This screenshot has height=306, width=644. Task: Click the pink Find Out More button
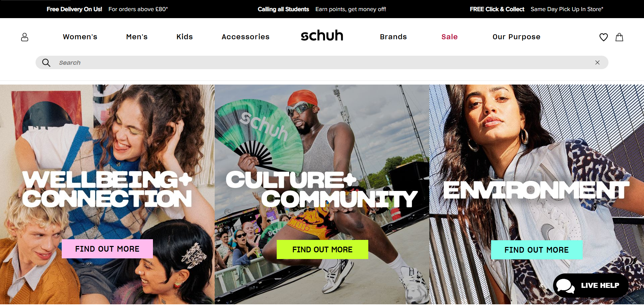click(107, 249)
